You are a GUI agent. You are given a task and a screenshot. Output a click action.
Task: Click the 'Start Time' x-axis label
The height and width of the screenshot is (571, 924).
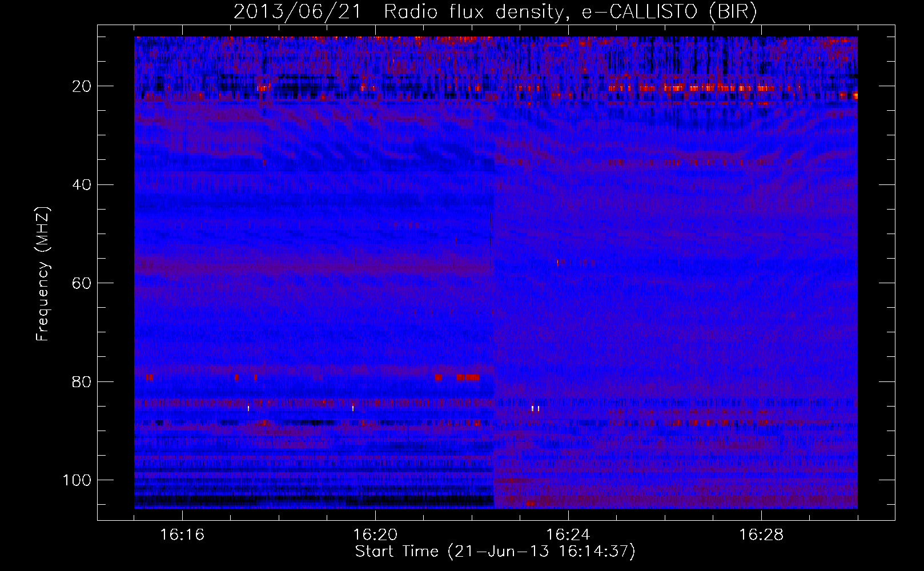495,552
